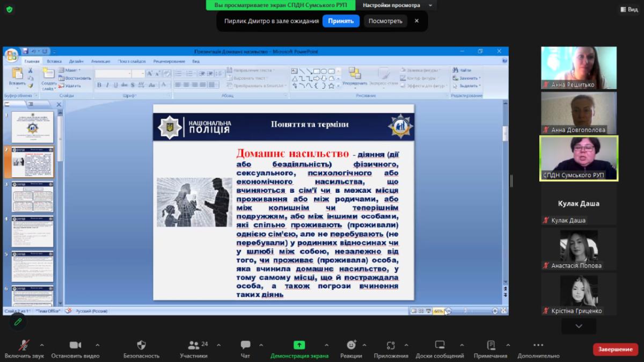Open the Примечания notes icon
Image resolution: width=644 pixels, height=362 pixels.
click(491, 345)
